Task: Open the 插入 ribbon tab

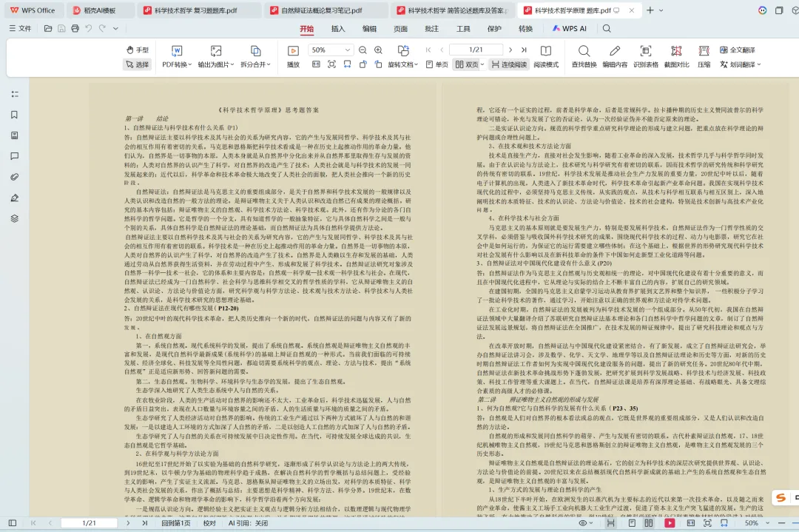Action: click(x=338, y=29)
